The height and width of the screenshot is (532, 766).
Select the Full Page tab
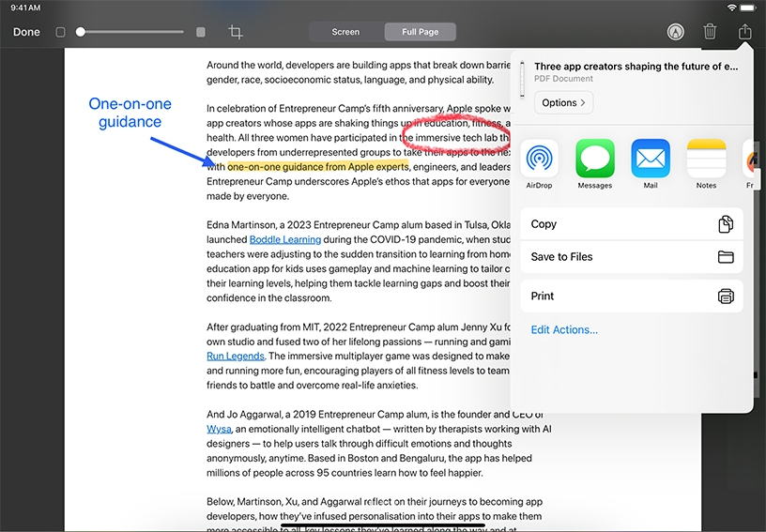(420, 32)
